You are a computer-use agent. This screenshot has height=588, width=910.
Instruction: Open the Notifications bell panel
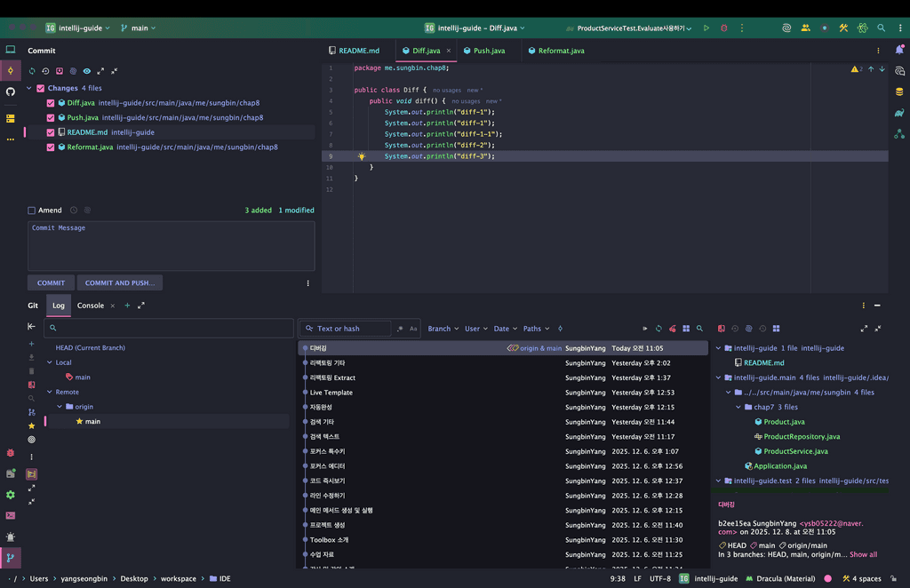click(899, 50)
